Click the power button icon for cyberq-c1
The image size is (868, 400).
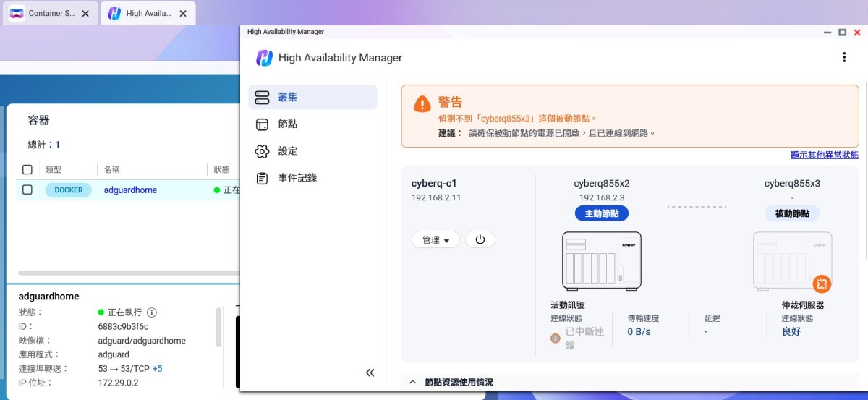(480, 239)
